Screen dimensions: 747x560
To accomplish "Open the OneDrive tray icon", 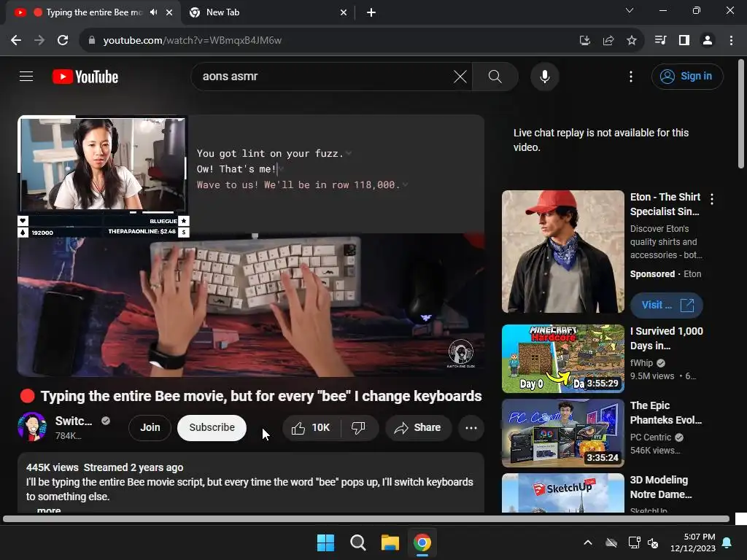I will click(x=611, y=542).
